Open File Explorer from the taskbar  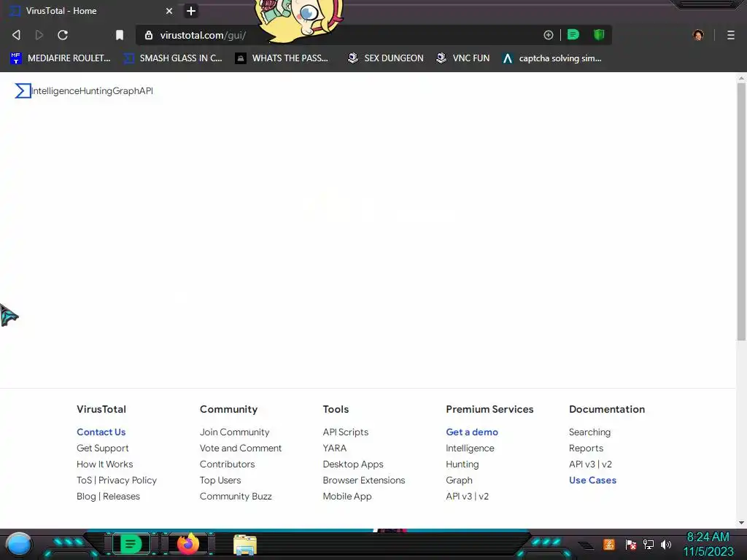(245, 545)
